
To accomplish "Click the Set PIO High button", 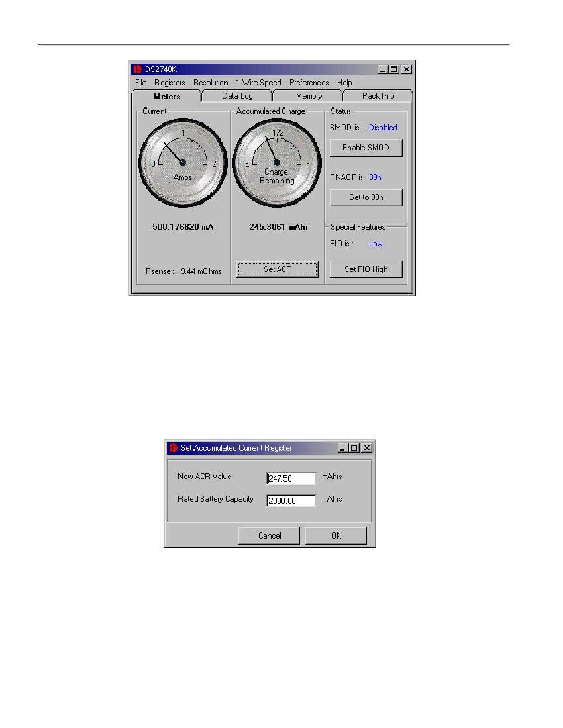I will [x=366, y=269].
